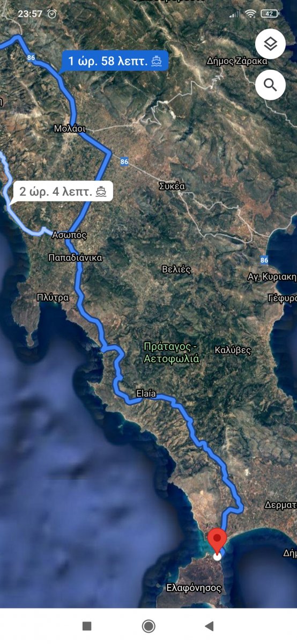This screenshot has width=297, height=644.
Task: Tap the Elaía place name
Action: click(146, 394)
